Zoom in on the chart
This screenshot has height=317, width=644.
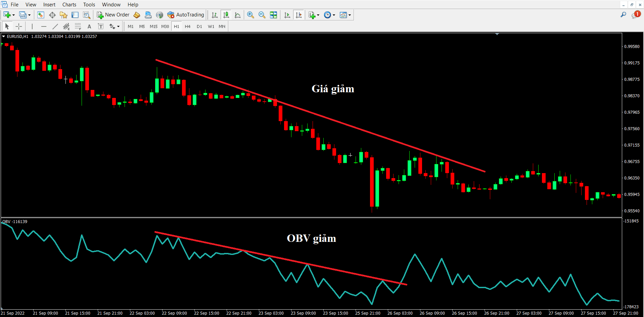250,15
